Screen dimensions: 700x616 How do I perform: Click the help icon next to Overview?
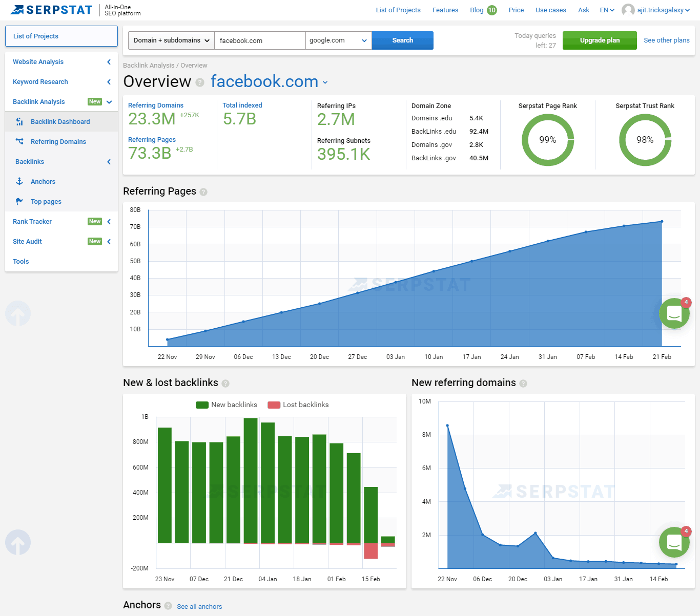click(200, 82)
